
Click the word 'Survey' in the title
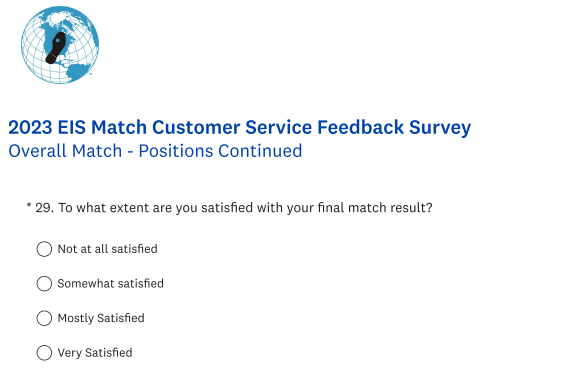pos(440,128)
